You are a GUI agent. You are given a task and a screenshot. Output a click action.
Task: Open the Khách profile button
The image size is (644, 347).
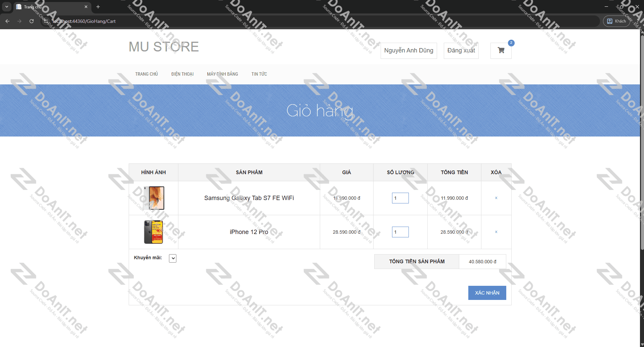tap(616, 21)
